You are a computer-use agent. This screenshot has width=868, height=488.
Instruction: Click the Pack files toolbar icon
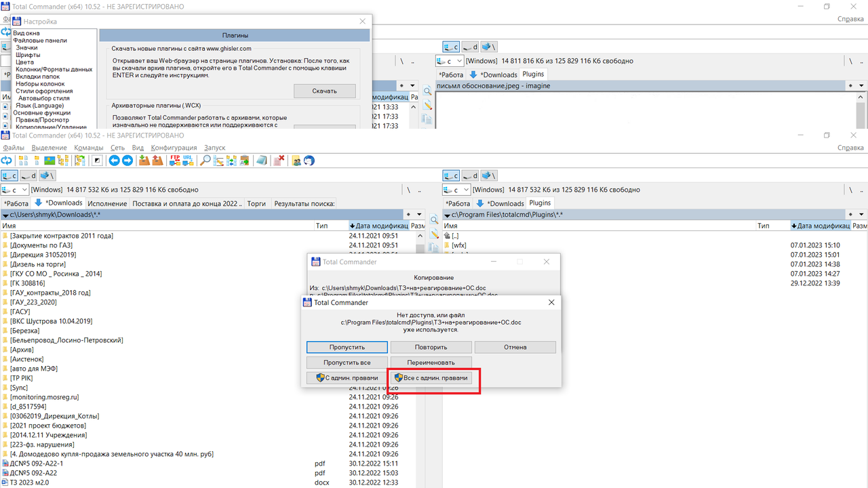pyautogui.click(x=144, y=161)
